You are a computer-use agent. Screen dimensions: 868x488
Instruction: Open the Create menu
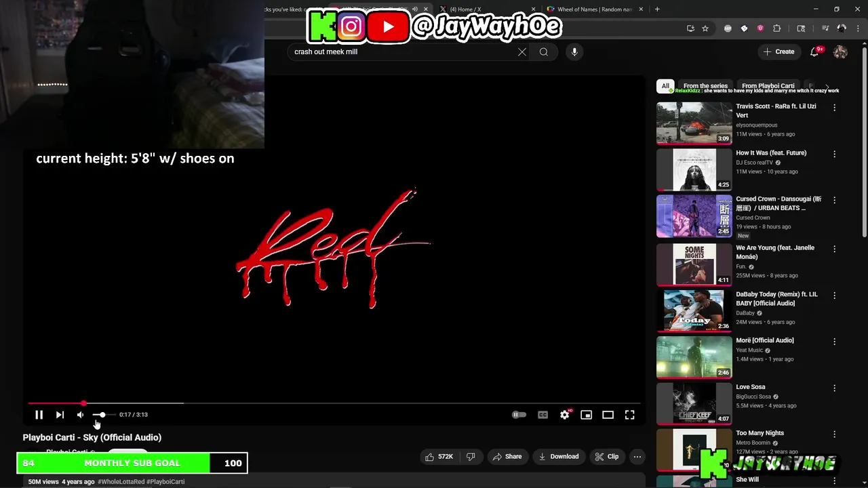click(778, 52)
